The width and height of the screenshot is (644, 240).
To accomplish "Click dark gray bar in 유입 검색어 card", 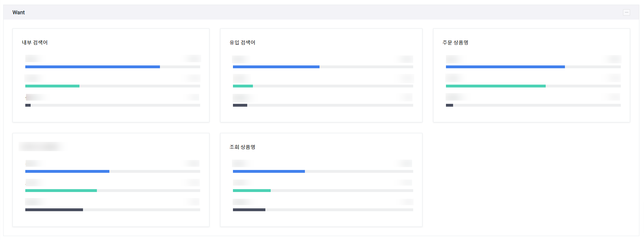I will coord(240,105).
